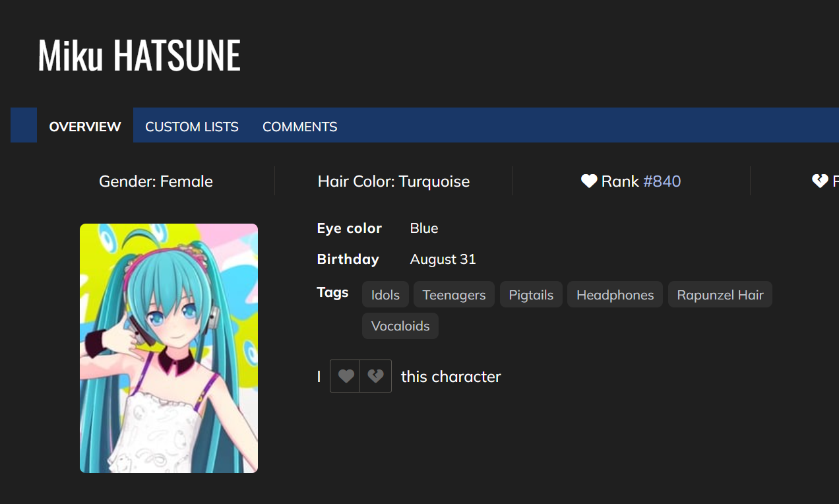The width and height of the screenshot is (839, 504).
Task: Click the Birthday label
Action: 348,259
